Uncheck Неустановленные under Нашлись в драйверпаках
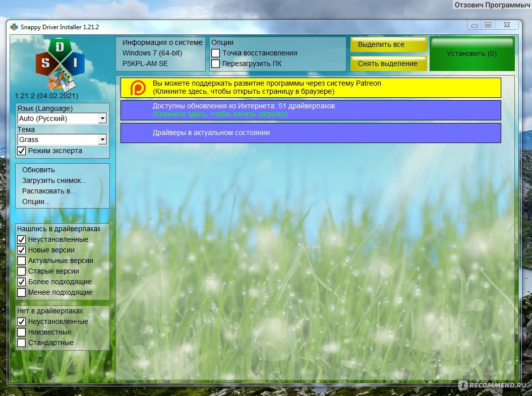Screen dimensions: 532x396 click(x=21, y=240)
